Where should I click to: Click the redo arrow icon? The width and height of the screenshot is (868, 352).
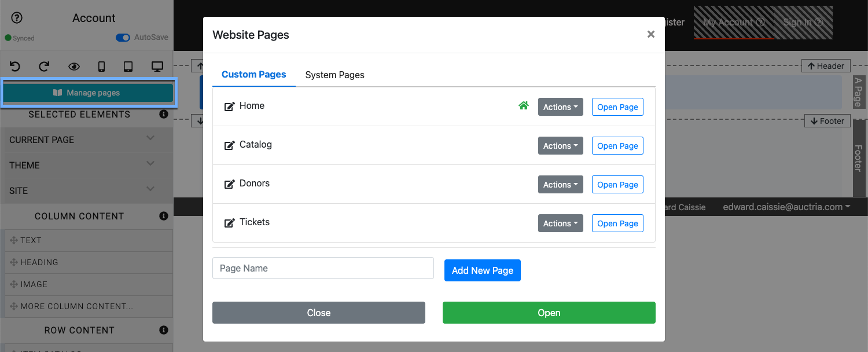(x=44, y=67)
